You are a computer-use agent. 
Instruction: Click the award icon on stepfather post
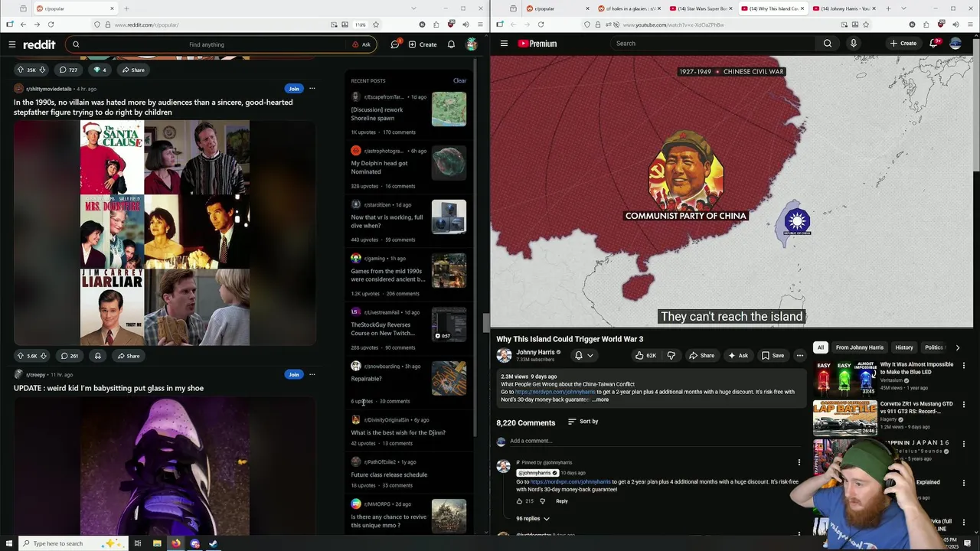pyautogui.click(x=97, y=356)
